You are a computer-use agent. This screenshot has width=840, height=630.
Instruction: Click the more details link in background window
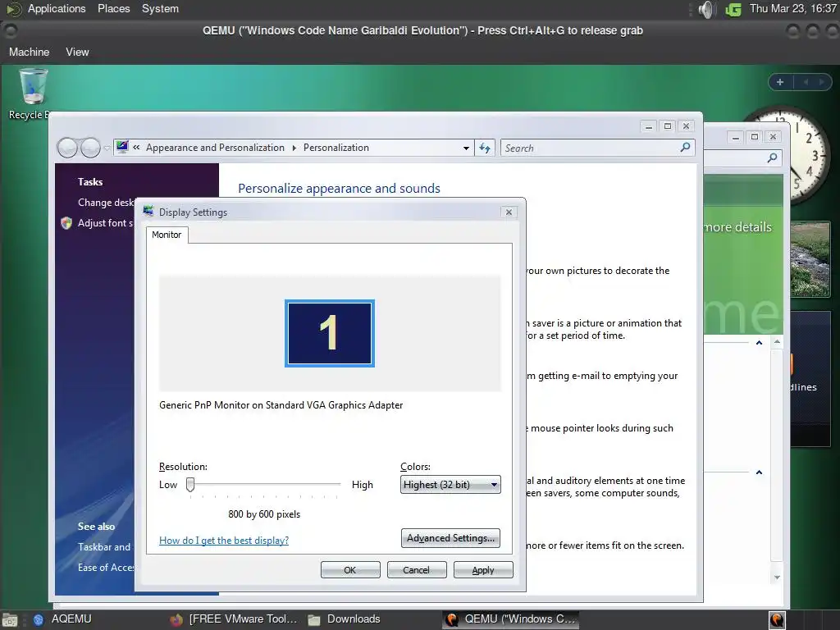click(x=737, y=227)
